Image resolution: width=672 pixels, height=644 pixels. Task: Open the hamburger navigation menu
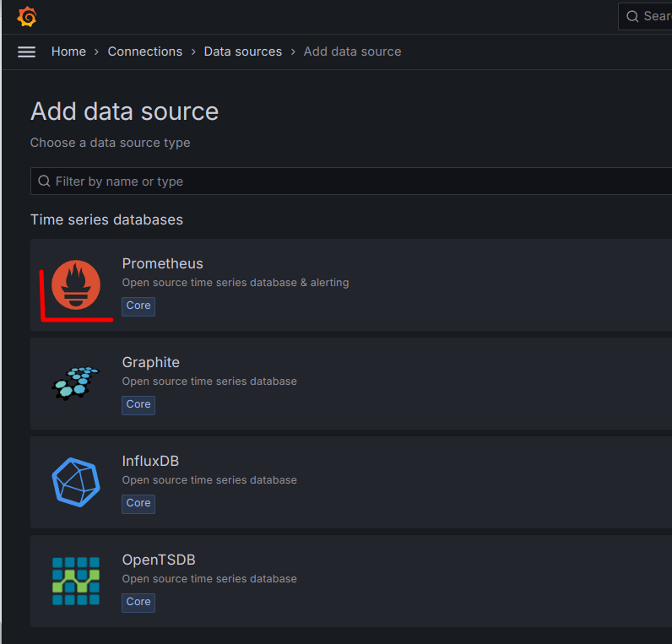click(27, 51)
